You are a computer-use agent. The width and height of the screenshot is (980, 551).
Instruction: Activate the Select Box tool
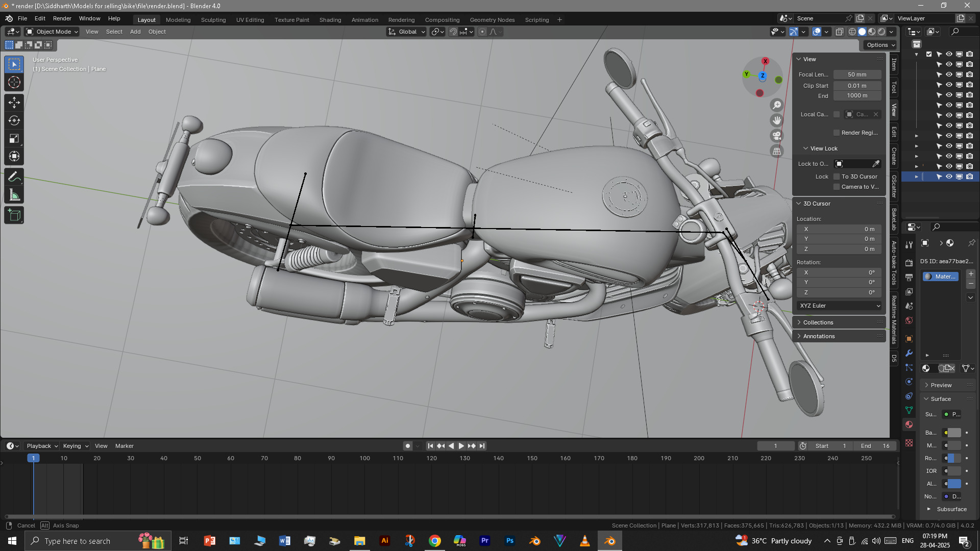pos(14,64)
